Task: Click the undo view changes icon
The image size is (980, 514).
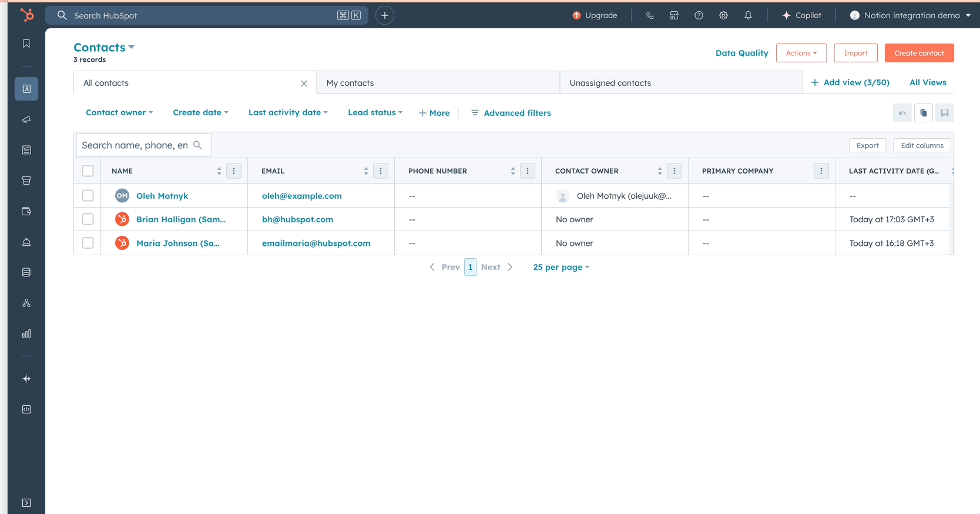Action: tap(902, 113)
